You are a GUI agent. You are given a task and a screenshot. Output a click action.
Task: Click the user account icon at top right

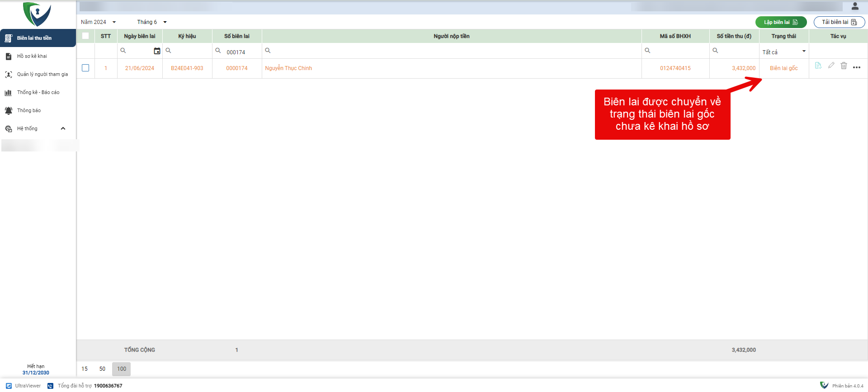click(855, 6)
